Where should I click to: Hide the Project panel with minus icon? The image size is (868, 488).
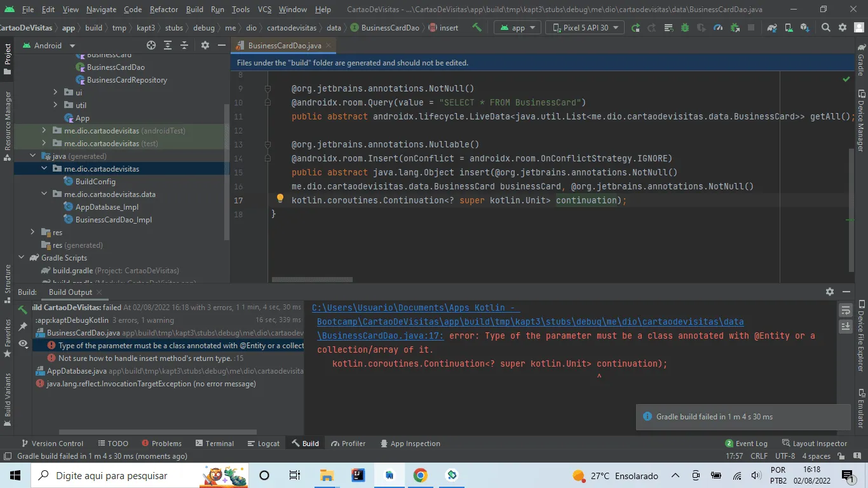pyautogui.click(x=221, y=45)
